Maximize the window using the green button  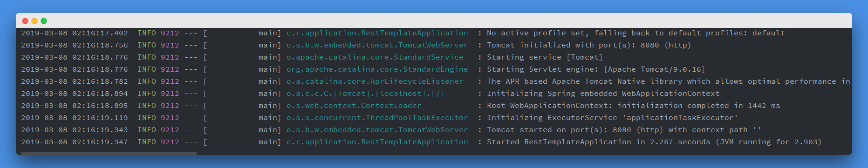44,21
